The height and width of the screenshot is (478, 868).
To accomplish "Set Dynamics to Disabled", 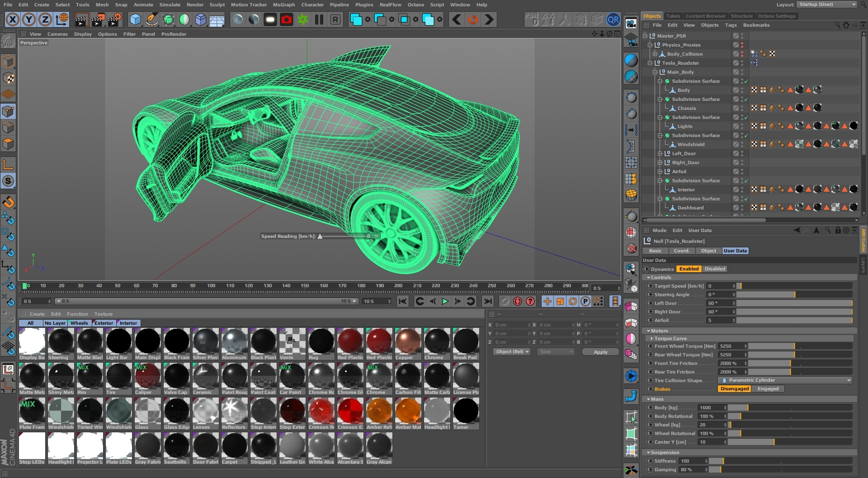I will point(715,269).
